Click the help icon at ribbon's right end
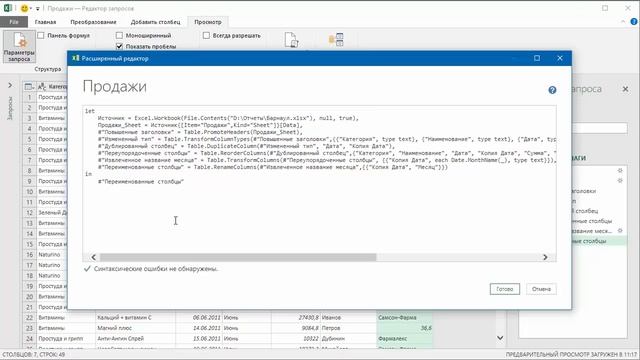The width and height of the screenshot is (640, 360). pos(634,22)
